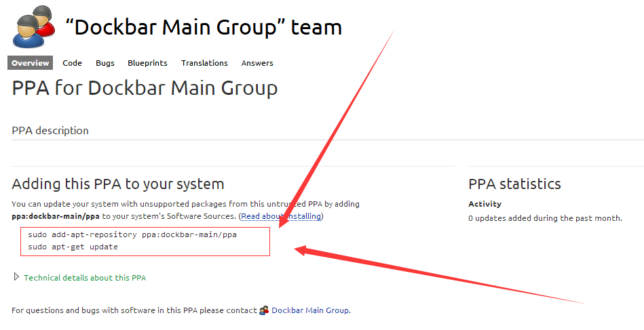Click the "Dockbar Main Group" team title
This screenshot has width=644, height=330.
pos(204,28)
